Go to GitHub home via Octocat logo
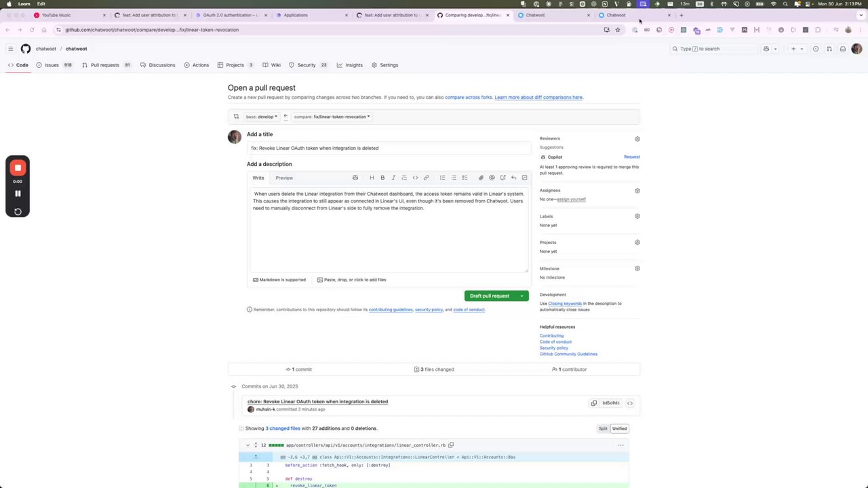 pyautogui.click(x=26, y=49)
